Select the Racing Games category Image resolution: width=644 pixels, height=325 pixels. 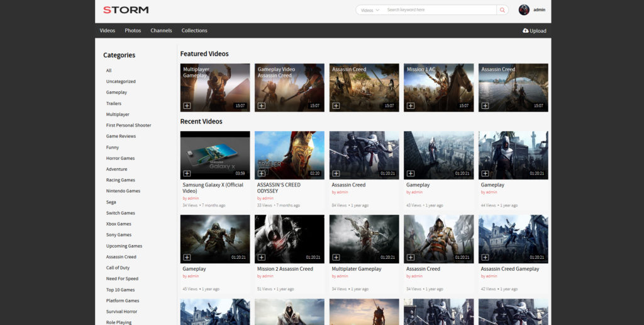(120, 180)
